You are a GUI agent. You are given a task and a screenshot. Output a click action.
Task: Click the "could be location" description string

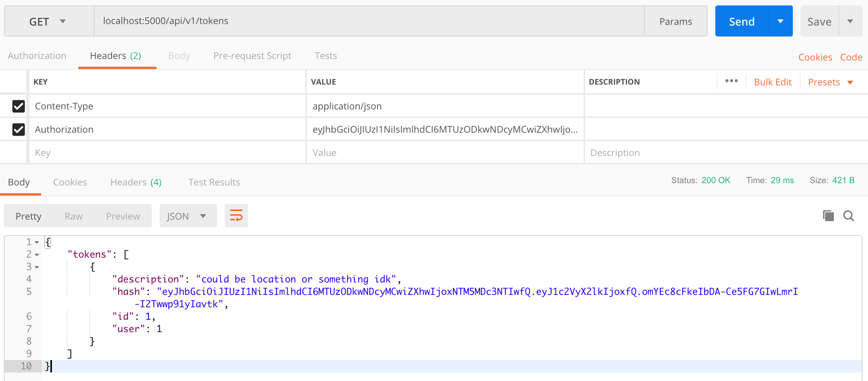[x=296, y=279]
